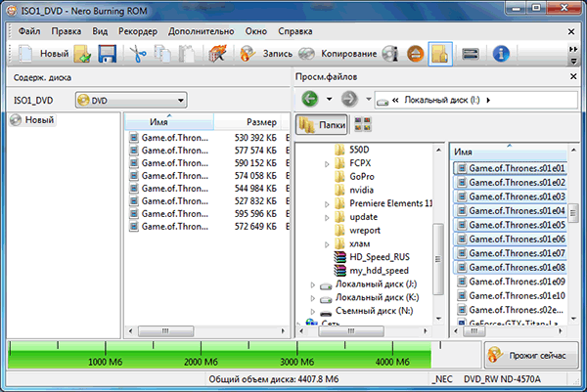This screenshot has height=392, width=587.
Task: Select the GoPro folder
Action: tap(354, 177)
